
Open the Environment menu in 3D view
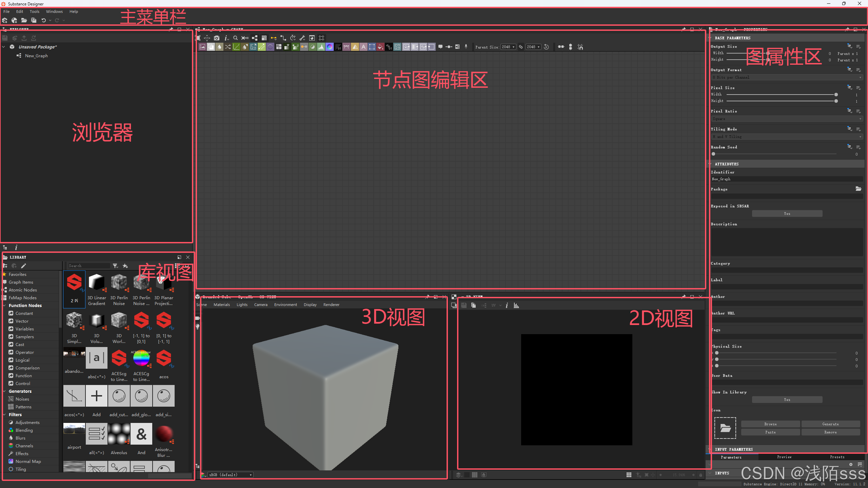pyautogui.click(x=285, y=305)
